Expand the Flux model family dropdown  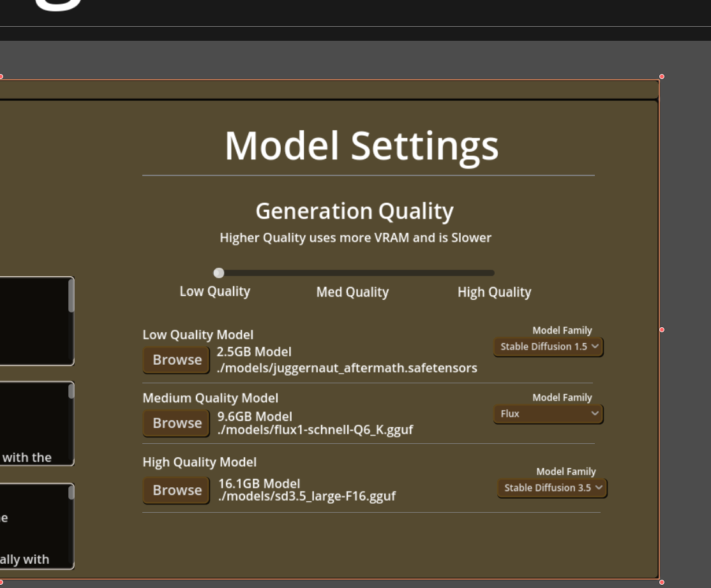pos(548,414)
